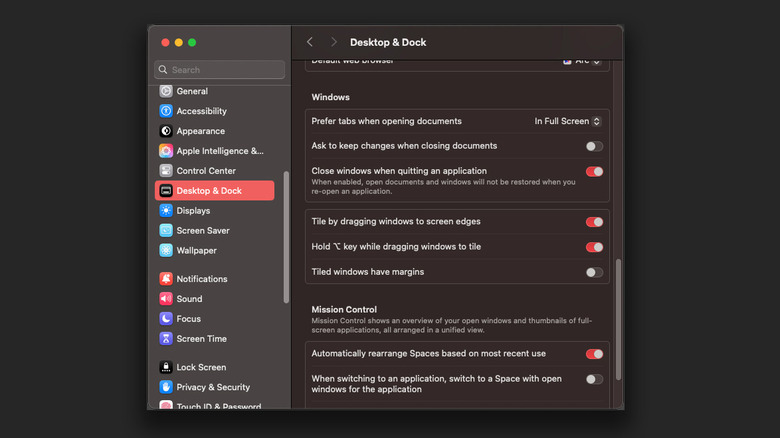
Task: Select Privacy & Security in sidebar
Action: [213, 387]
